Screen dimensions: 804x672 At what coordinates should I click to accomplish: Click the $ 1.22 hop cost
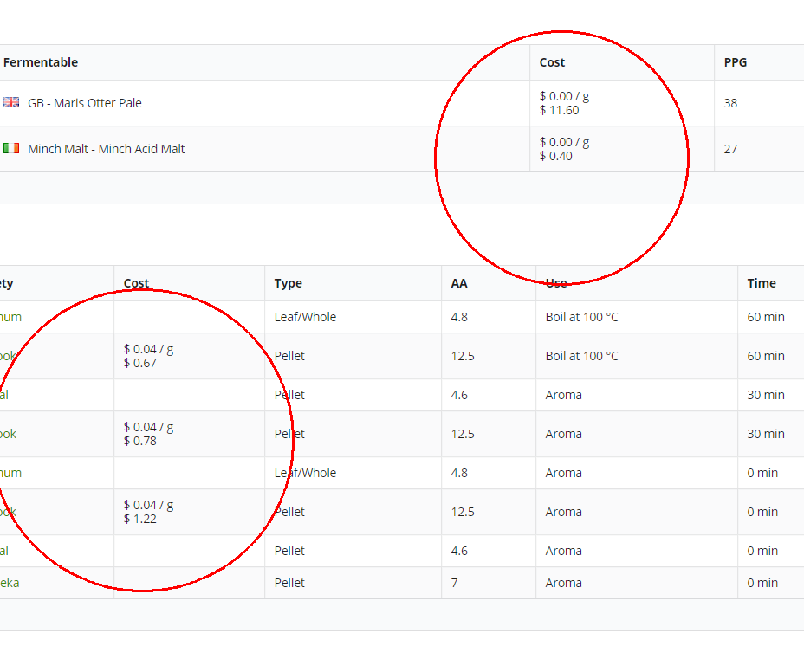point(139,519)
